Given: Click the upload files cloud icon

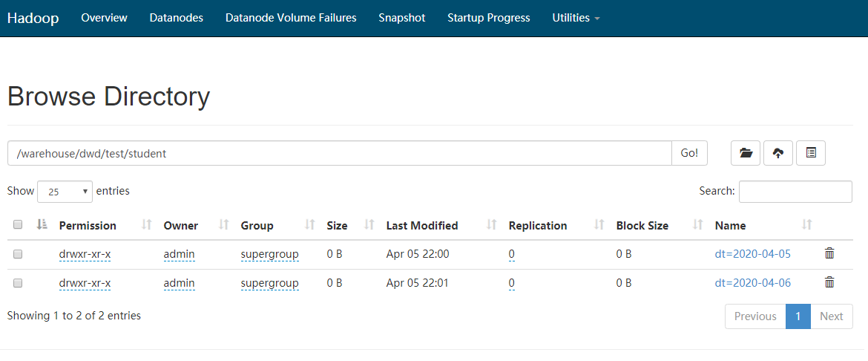Looking at the screenshot, I should tap(777, 153).
